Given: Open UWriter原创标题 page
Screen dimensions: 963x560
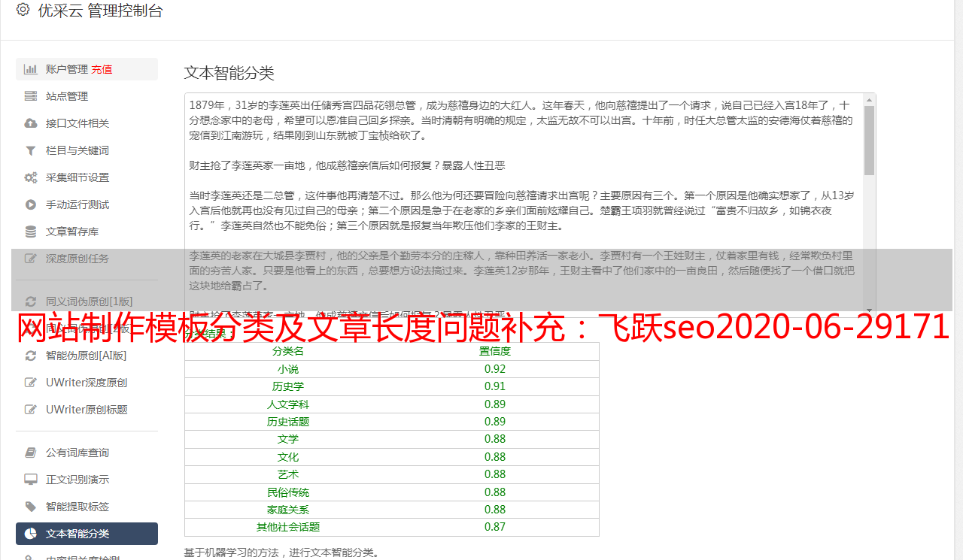Looking at the screenshot, I should (x=87, y=410).
